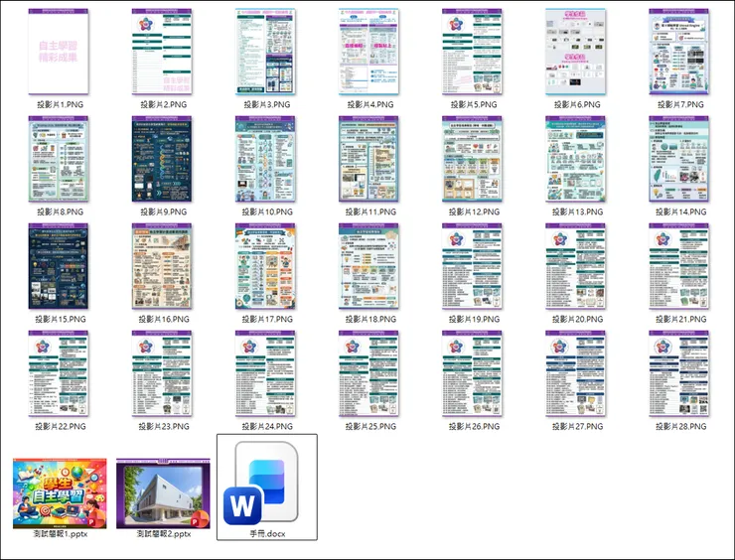The height and width of the screenshot is (560, 735).
Task: Select the 投影片1.PNG thumbnail
Action: [59, 52]
